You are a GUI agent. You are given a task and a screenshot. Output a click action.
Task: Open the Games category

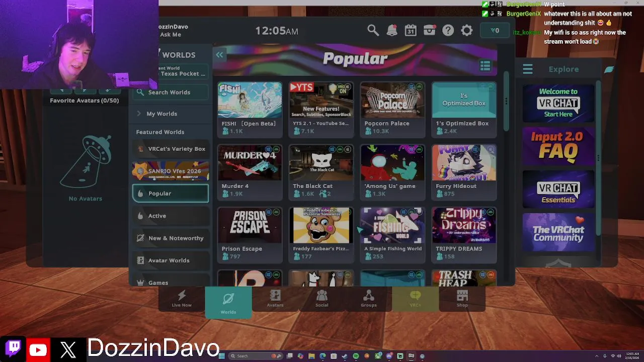pos(171,282)
